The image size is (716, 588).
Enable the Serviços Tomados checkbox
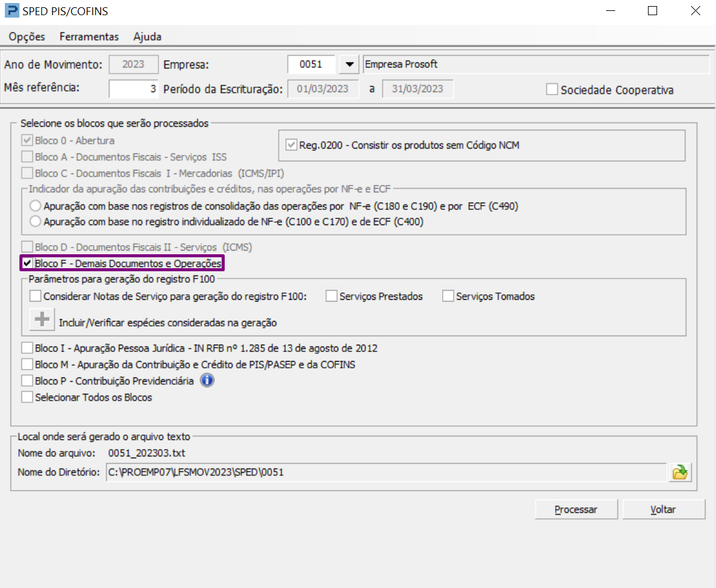click(448, 296)
